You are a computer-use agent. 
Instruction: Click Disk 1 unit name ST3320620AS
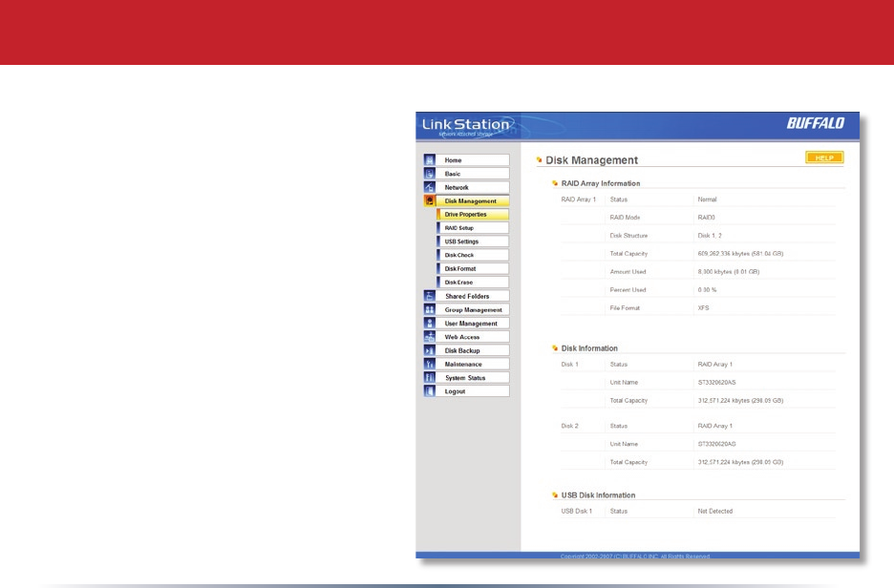click(x=716, y=383)
